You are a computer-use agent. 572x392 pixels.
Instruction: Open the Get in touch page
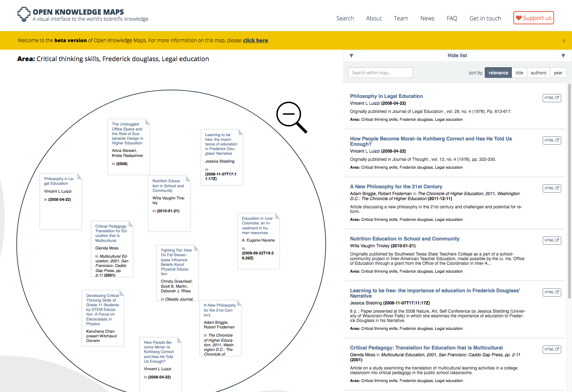point(485,18)
